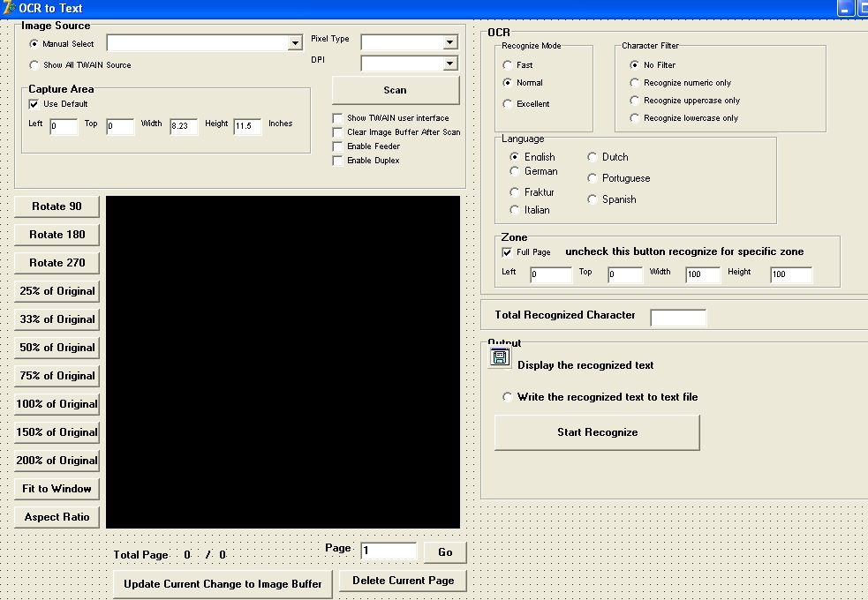The width and height of the screenshot is (868, 600).
Task: Click the Page number input field
Action: [389, 551]
